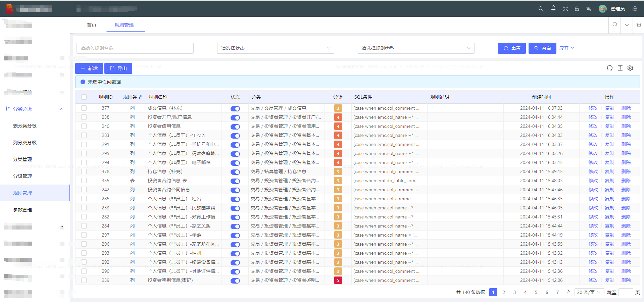
Task: Open 表分类分级 in sidebar
Action: click(25, 126)
